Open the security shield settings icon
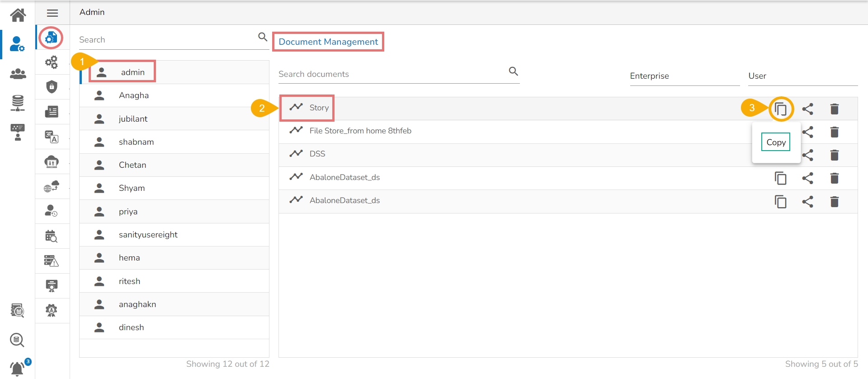This screenshot has height=379, width=868. (52, 86)
